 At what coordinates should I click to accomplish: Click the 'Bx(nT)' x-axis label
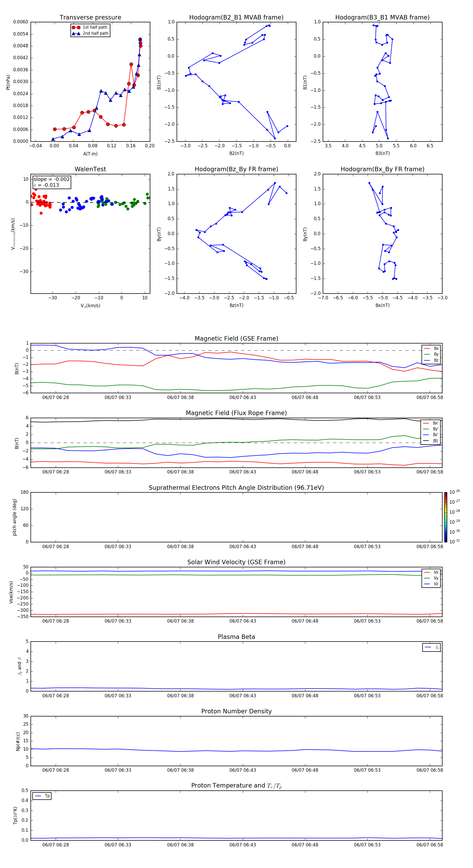click(382, 305)
